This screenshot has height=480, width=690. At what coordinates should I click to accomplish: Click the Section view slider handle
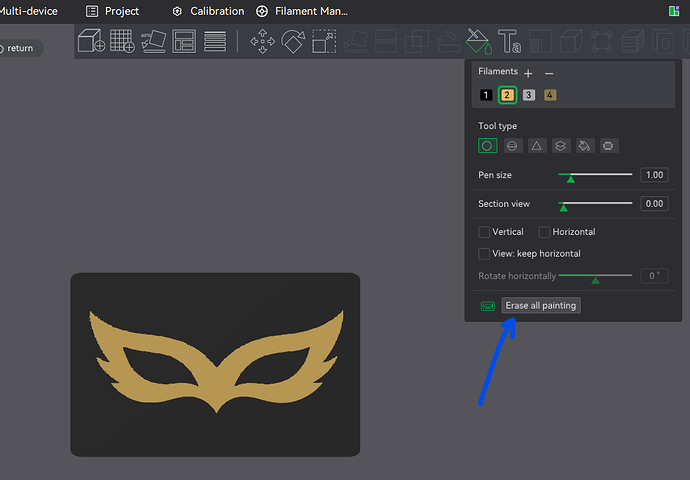point(563,207)
